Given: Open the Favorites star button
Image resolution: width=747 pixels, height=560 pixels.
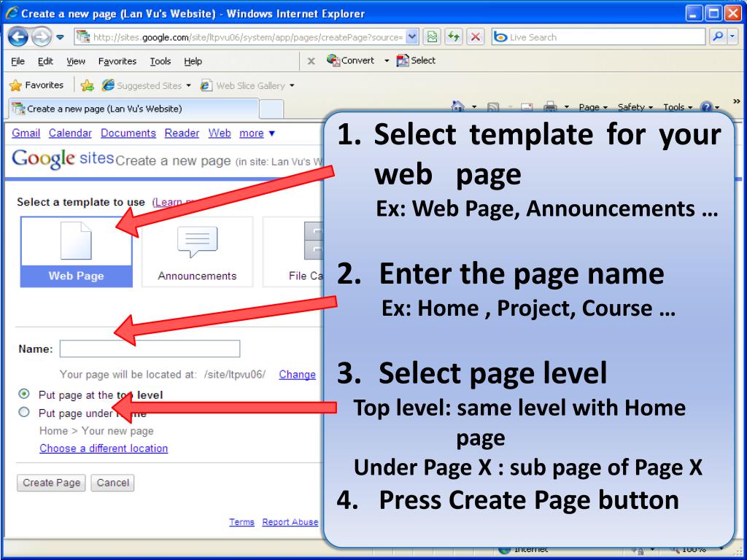Looking at the screenshot, I should pyautogui.click(x=36, y=85).
